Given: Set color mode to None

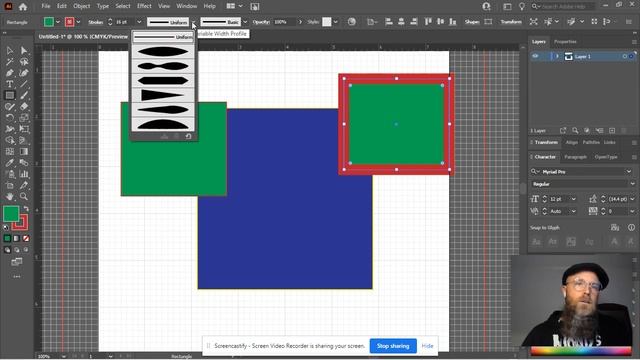Looking at the screenshot, I should pyautogui.click(x=26, y=238).
